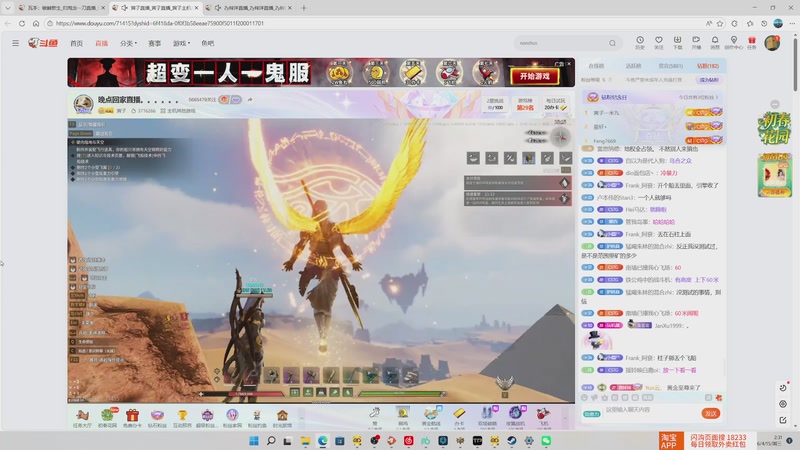Open the hamburger menu beside Douyu logo
This screenshot has height=450, width=800.
(x=15, y=43)
